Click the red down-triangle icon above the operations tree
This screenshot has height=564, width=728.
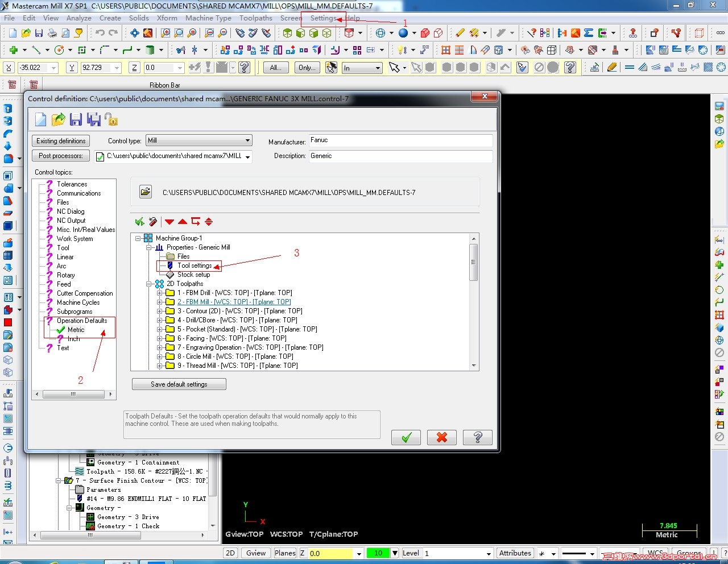point(169,222)
